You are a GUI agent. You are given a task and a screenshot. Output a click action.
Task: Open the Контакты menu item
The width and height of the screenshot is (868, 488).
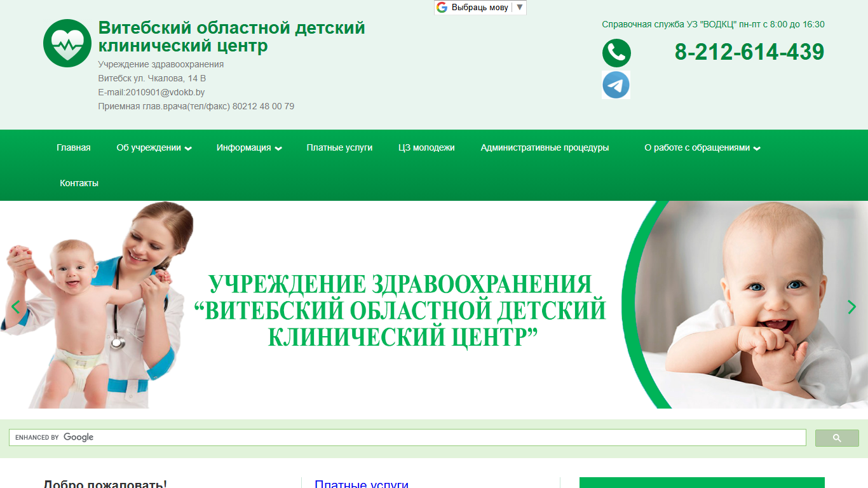click(79, 183)
